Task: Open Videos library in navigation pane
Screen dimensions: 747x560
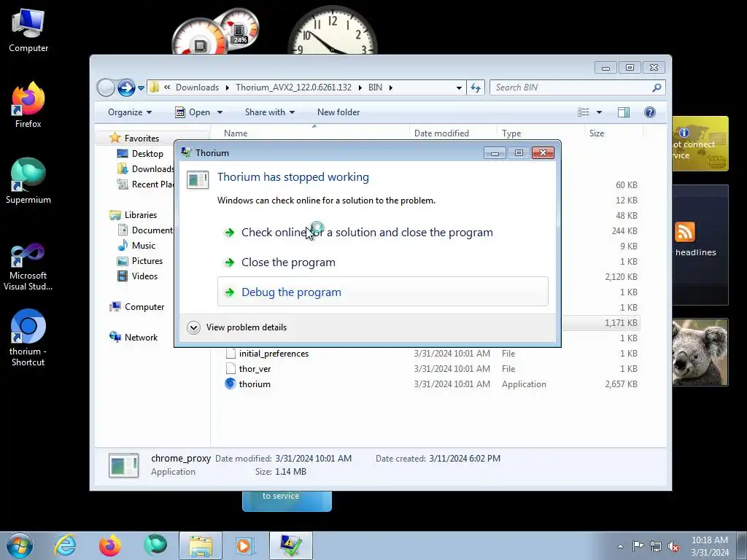Action: point(144,276)
